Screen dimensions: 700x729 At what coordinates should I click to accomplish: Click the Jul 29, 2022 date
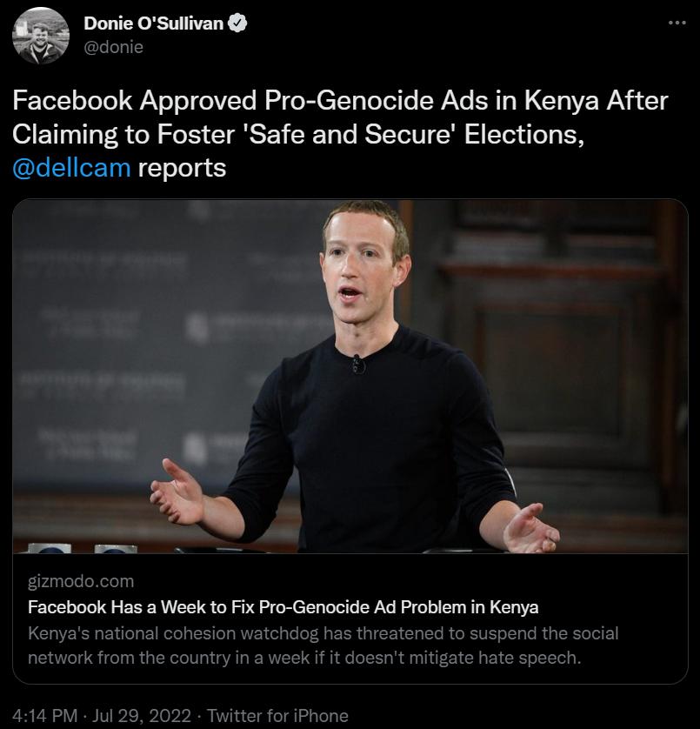click(x=137, y=715)
